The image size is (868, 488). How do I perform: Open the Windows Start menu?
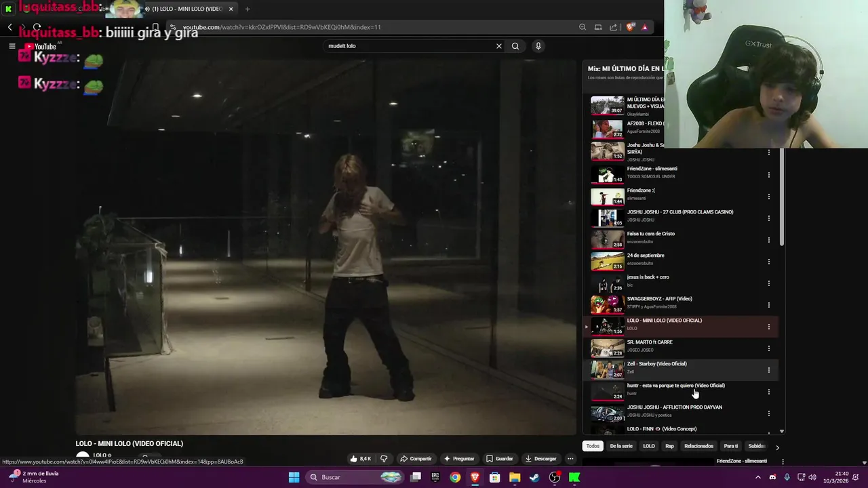pos(294,477)
